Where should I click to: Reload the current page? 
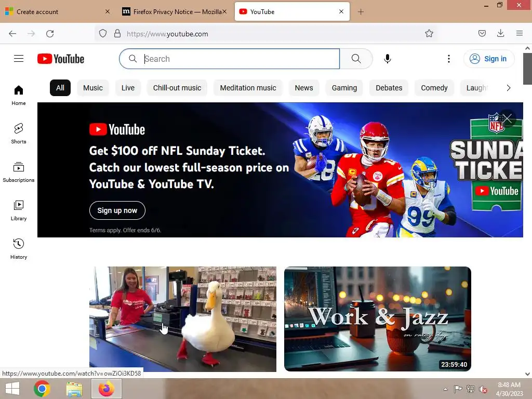tap(50, 34)
